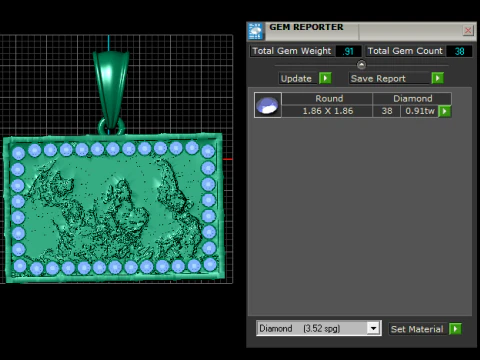Image resolution: width=480 pixels, height=360 pixels.
Task: Click the Diamond material cell
Action: click(412, 99)
